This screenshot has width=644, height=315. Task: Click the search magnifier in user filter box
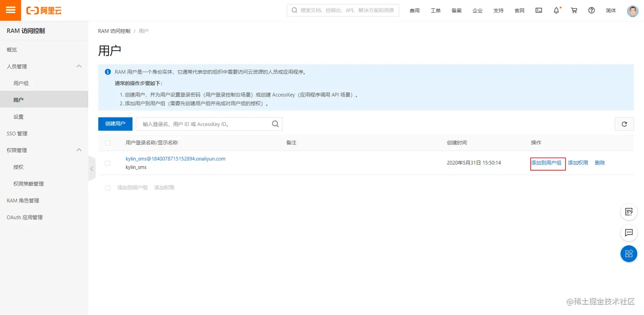tap(275, 124)
